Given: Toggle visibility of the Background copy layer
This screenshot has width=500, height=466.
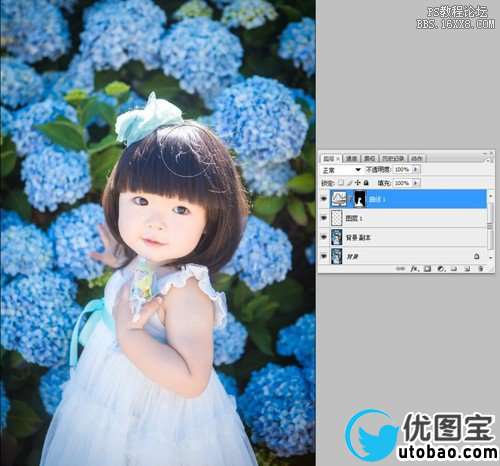Looking at the screenshot, I should coord(324,237).
